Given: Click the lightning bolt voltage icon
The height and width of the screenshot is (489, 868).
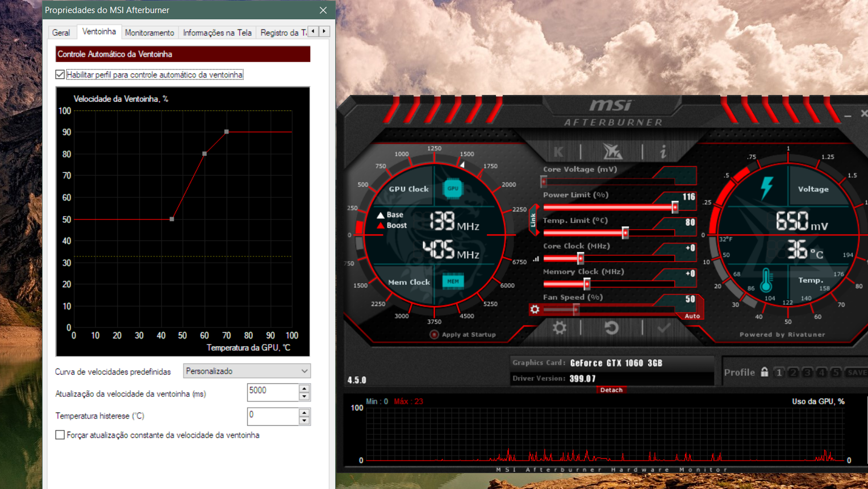Looking at the screenshot, I should coord(767,188).
